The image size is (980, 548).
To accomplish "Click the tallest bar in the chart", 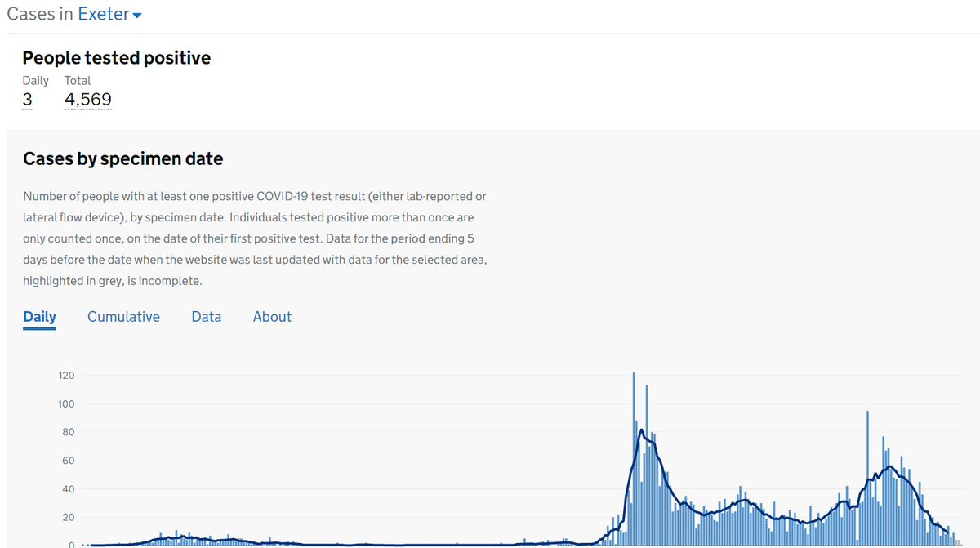I will coord(634,459).
